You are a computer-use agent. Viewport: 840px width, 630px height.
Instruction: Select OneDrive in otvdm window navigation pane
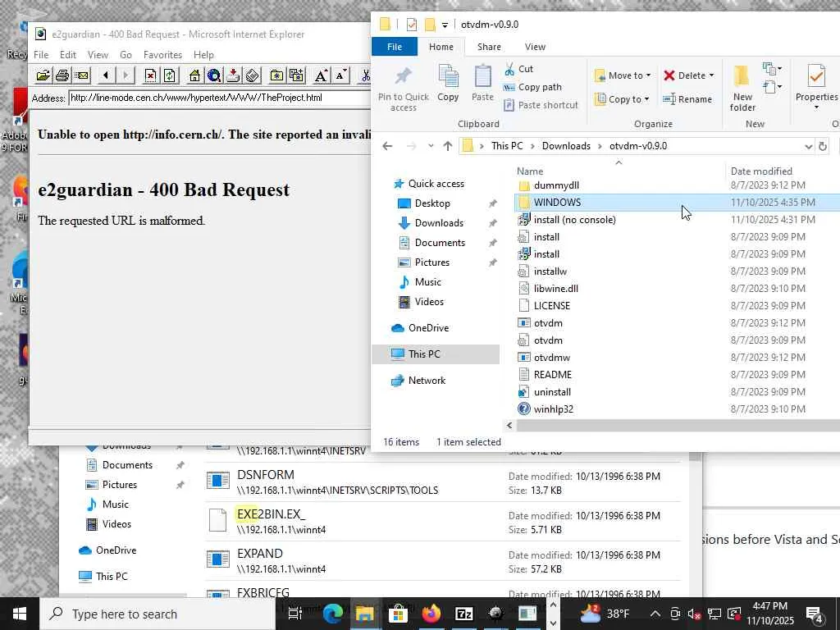pos(428,328)
